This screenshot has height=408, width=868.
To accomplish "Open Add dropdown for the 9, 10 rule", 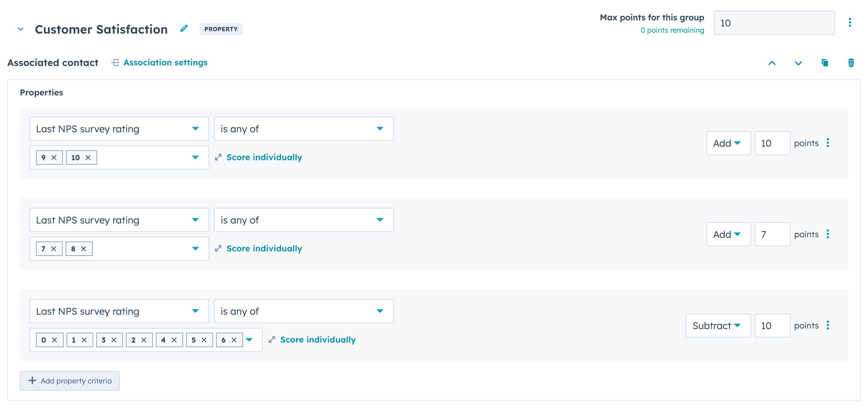I will pyautogui.click(x=728, y=143).
